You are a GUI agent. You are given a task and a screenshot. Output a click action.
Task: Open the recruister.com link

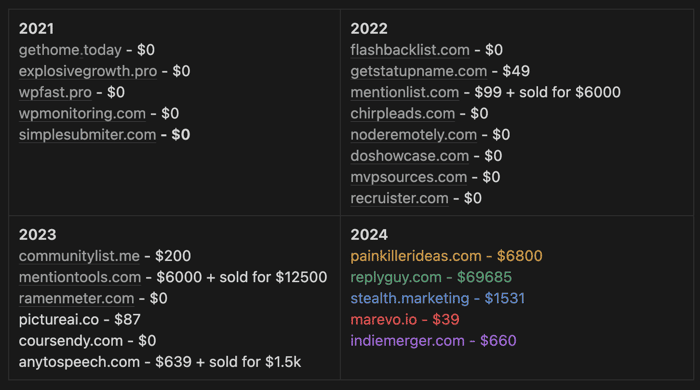coord(399,198)
